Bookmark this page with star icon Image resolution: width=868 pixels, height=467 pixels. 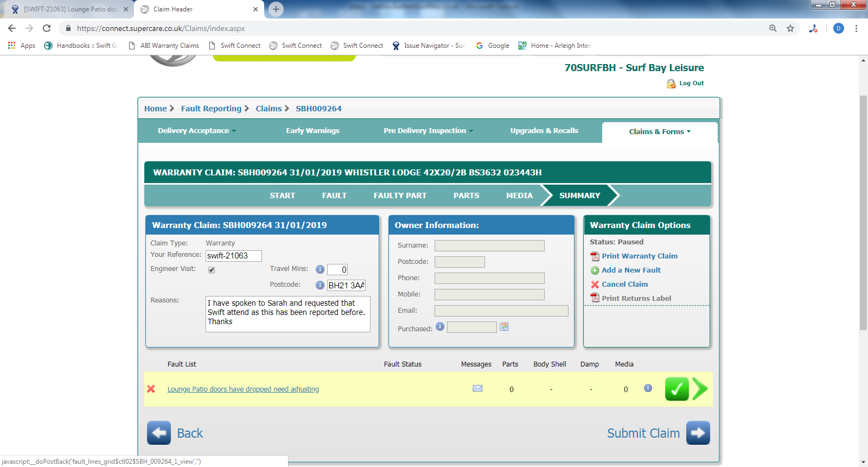pos(790,28)
